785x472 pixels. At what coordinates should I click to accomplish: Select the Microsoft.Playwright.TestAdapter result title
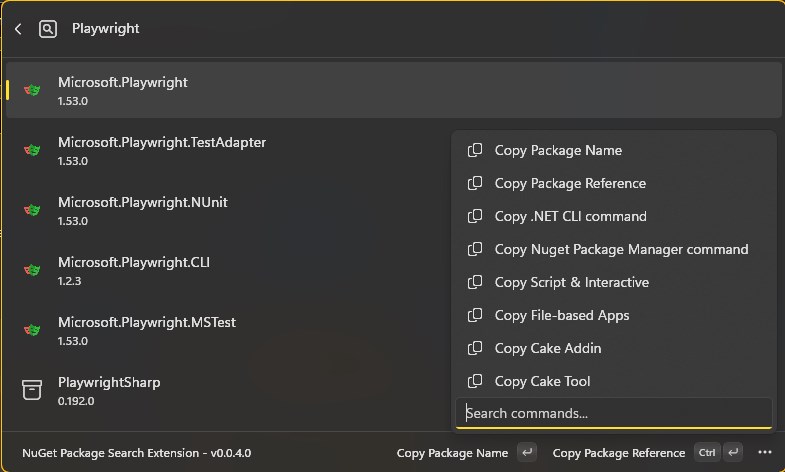click(162, 142)
